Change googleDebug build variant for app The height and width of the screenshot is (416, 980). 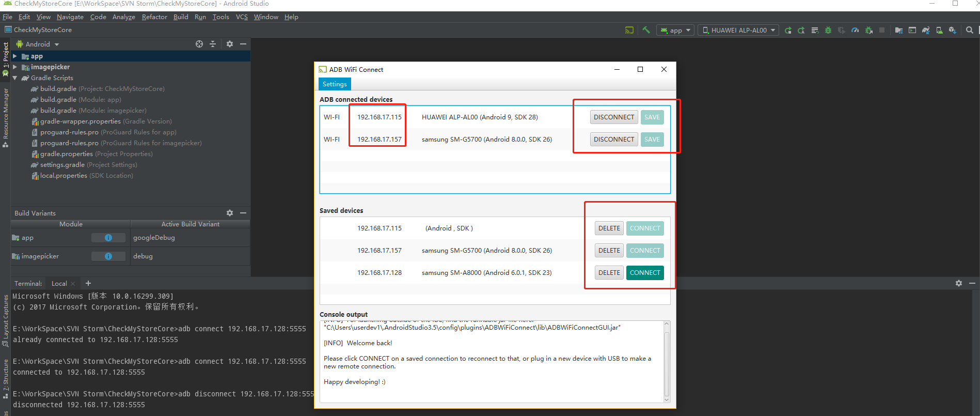(x=190, y=238)
